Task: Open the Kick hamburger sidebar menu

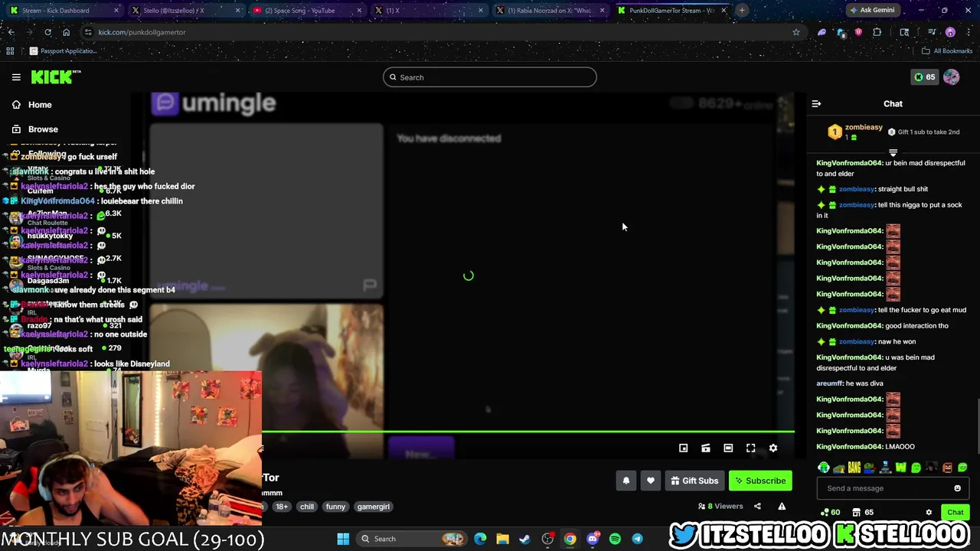Action: coord(16,77)
